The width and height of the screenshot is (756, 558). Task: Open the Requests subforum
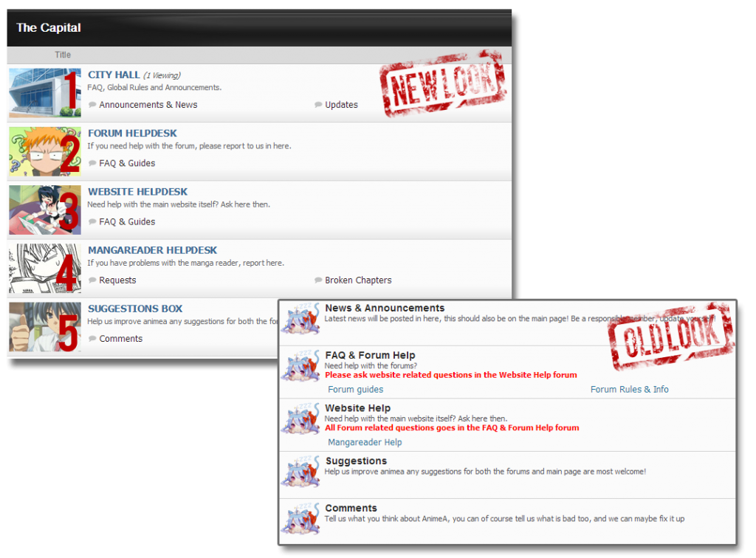(x=117, y=280)
